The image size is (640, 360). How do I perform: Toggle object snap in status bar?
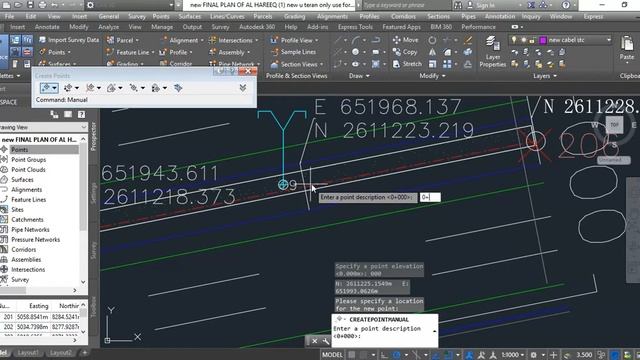point(448,355)
